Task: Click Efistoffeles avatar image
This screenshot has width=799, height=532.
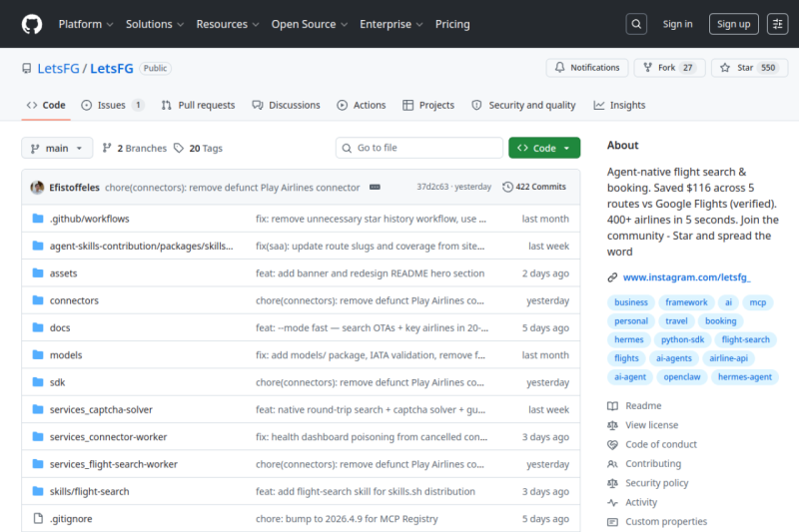Action: [x=37, y=188]
